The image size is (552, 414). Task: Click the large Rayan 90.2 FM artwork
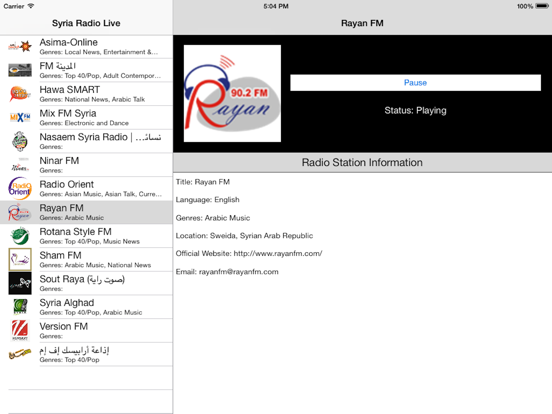coord(232,93)
